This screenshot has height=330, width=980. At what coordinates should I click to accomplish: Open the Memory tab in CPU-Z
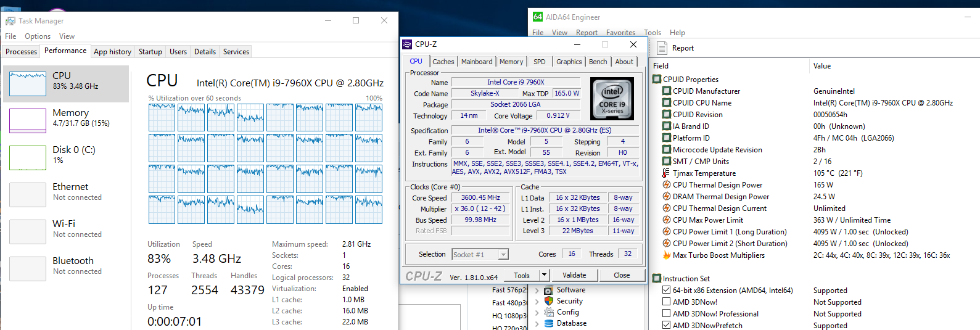(x=511, y=62)
